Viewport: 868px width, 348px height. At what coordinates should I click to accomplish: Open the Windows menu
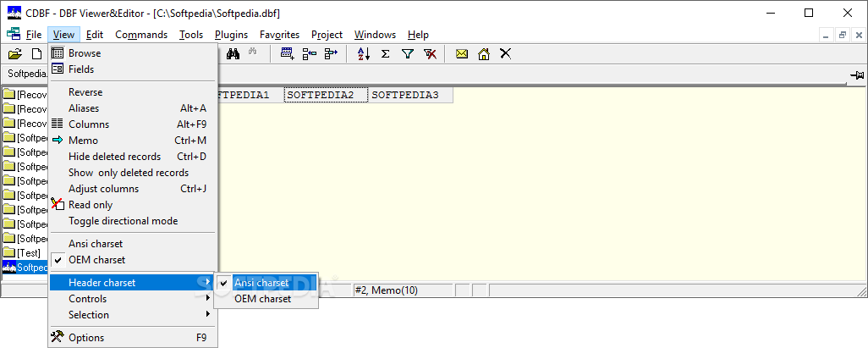pos(376,35)
